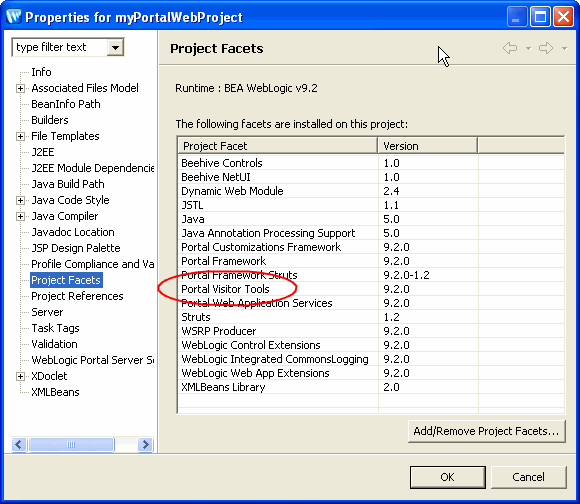
Task: Select the Beehive Controls facet row
Action: click(371, 163)
